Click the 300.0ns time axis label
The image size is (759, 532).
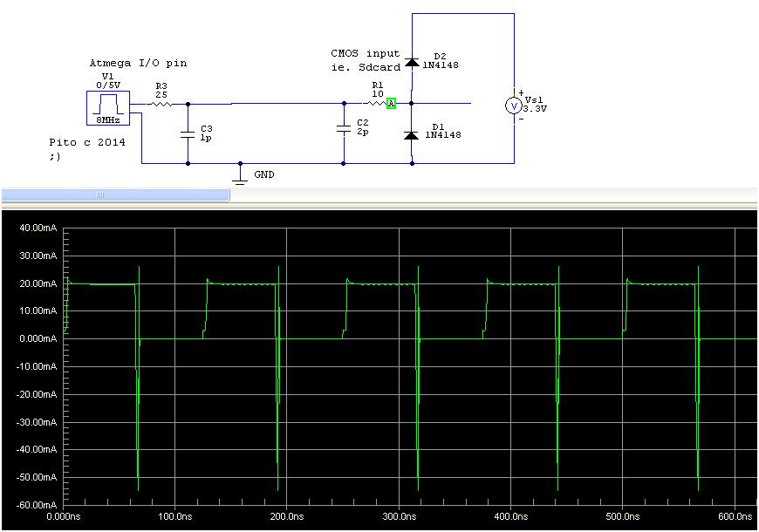399,515
